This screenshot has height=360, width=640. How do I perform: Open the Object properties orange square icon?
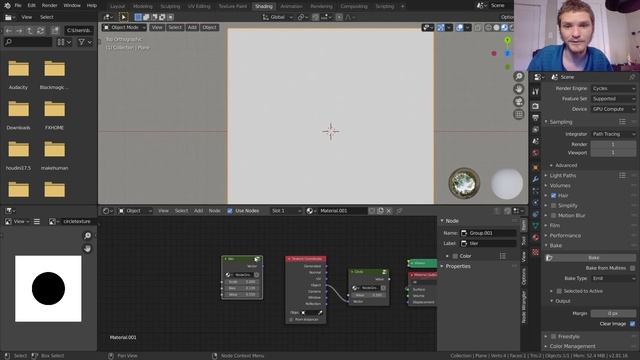click(536, 167)
